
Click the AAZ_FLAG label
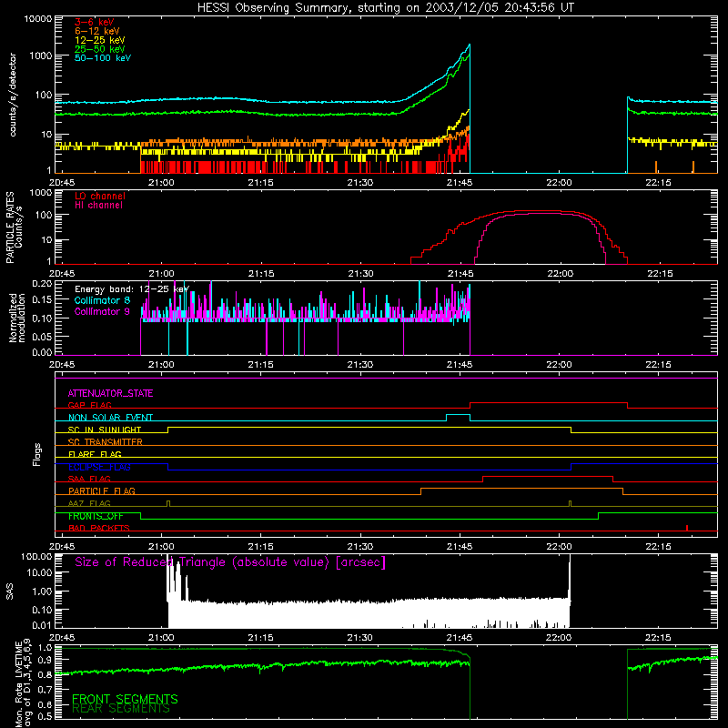pos(89,503)
